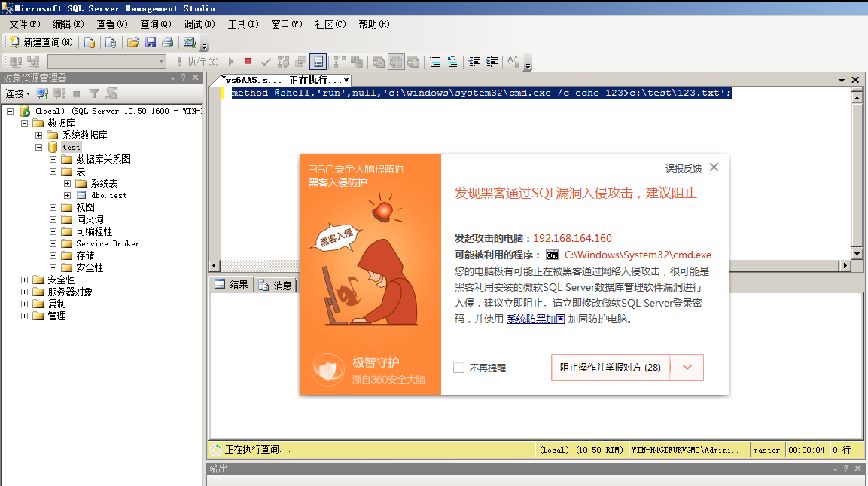
Task: Uncomment the selected lines
Action: tap(452, 62)
